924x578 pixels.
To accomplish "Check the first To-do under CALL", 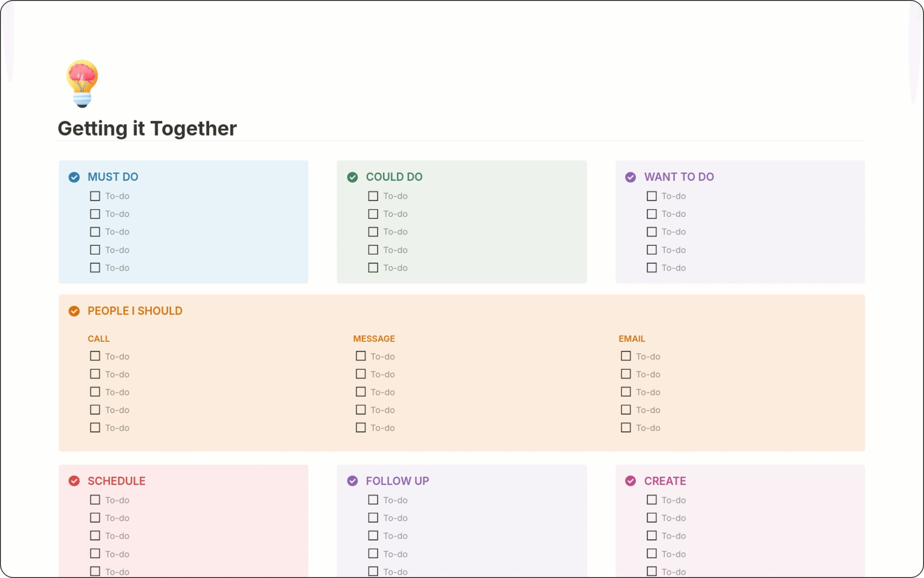I will 95,356.
